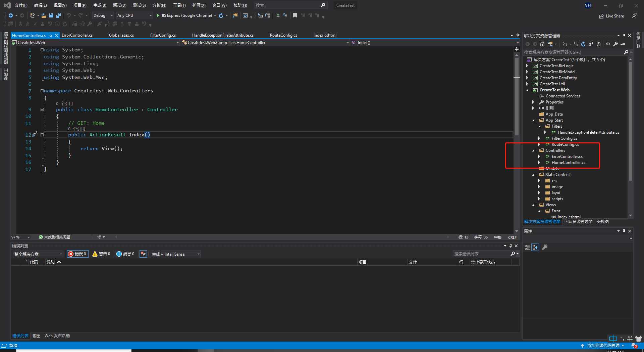Open the 97 % zoom dropdown
Viewport: 644px width, 352px height.
pyautogui.click(x=21, y=237)
